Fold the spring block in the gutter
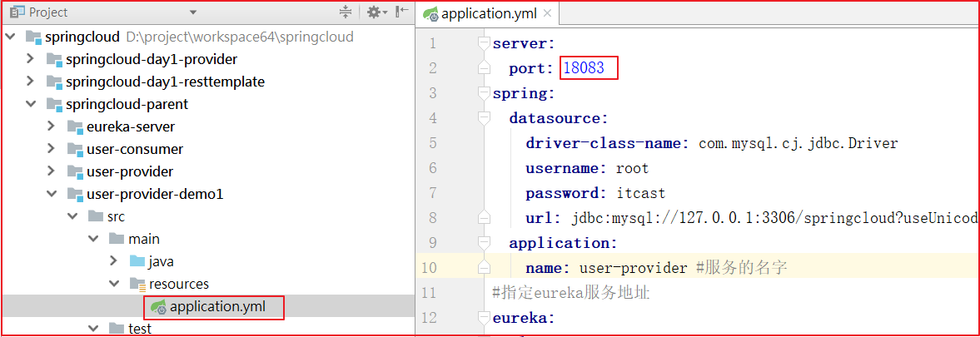980x337 pixels. (x=483, y=93)
